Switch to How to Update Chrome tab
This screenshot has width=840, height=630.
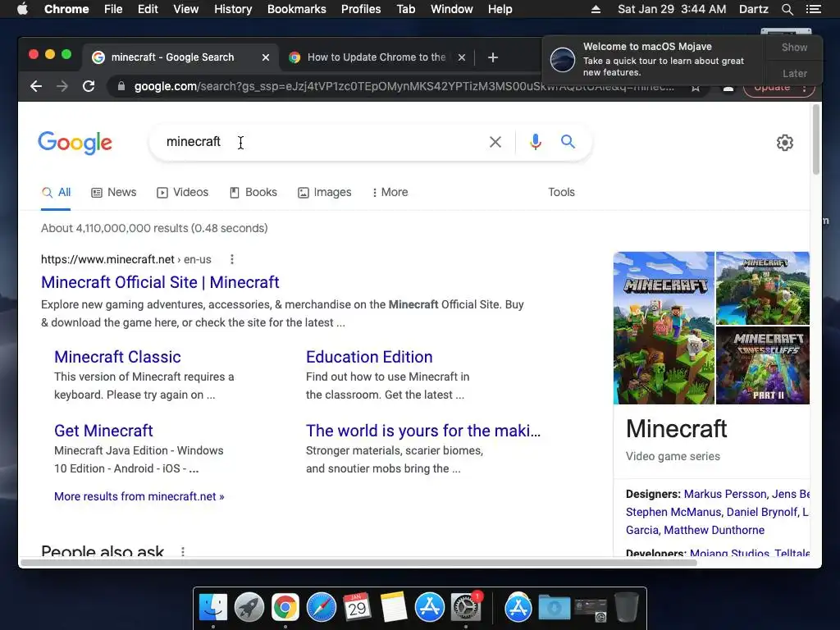[x=377, y=57]
